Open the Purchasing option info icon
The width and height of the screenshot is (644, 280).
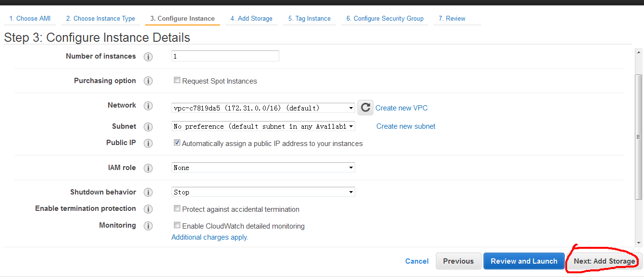148,81
